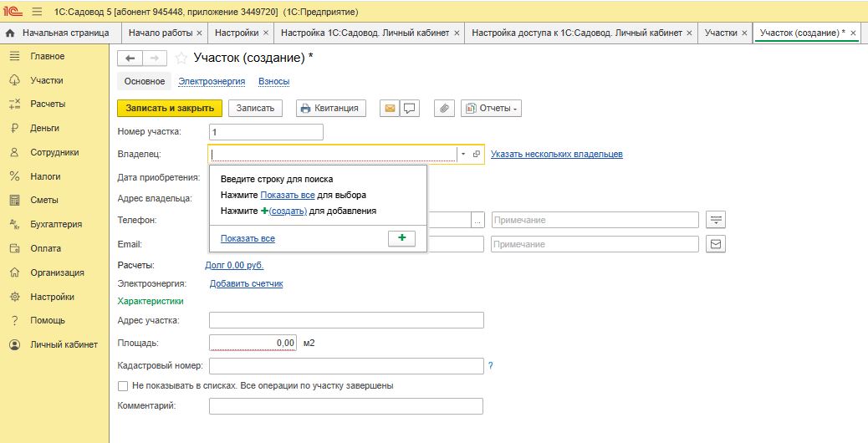This screenshot has height=443, width=868.
Task: Open attached files with the paperclip icon
Action: point(443,109)
